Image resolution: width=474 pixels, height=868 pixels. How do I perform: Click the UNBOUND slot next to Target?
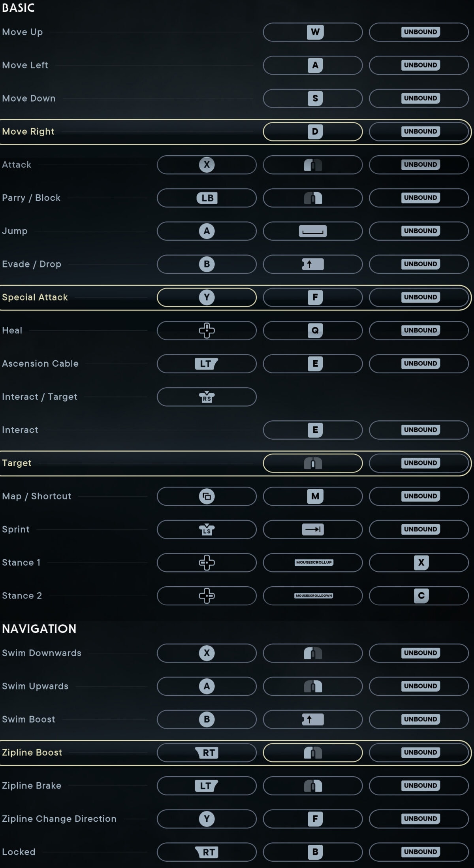419,463
